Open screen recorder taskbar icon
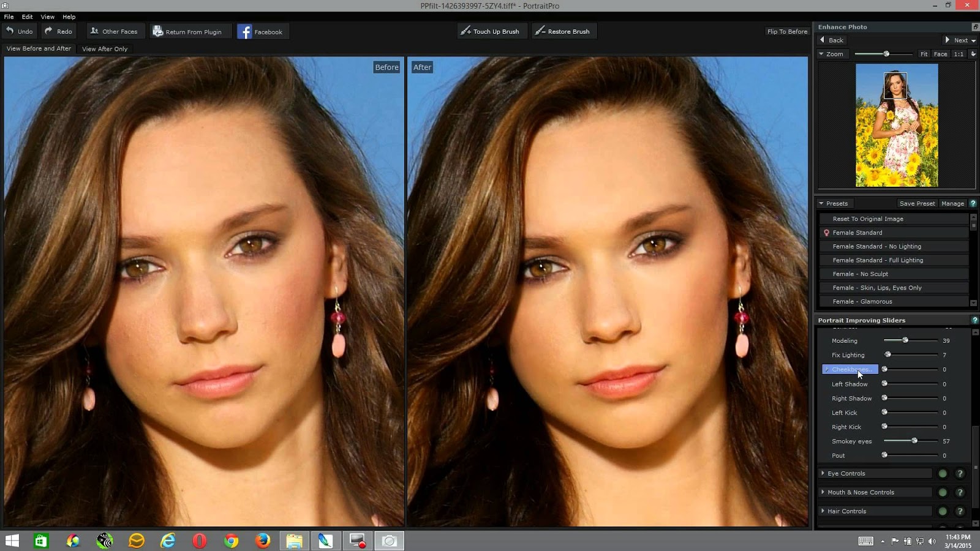 [357, 541]
